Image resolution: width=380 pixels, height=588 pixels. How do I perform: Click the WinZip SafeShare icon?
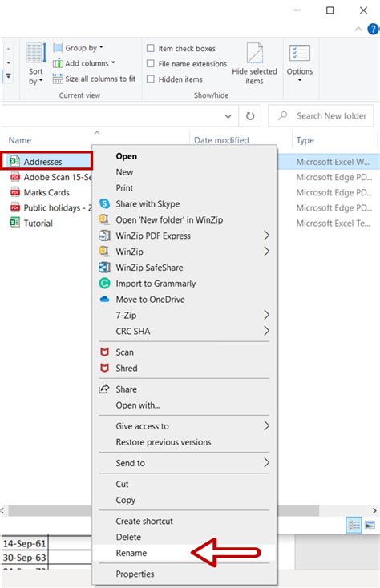(x=104, y=268)
